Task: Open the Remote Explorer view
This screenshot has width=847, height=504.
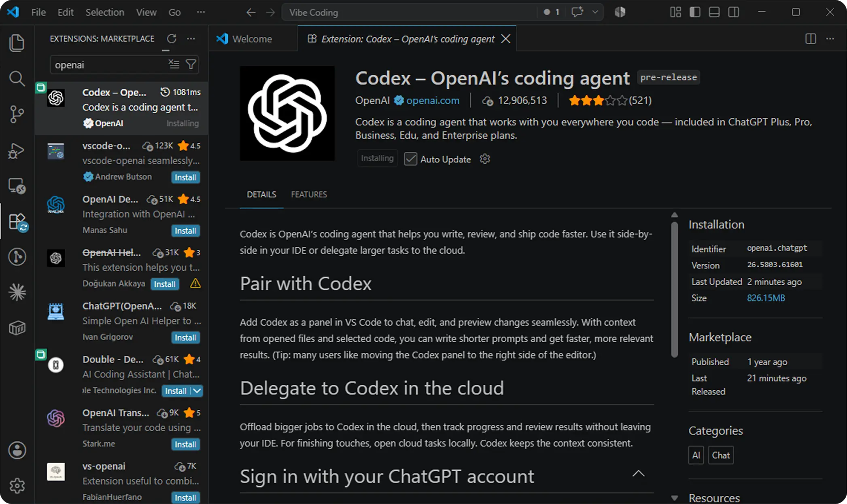Action: coord(17,186)
